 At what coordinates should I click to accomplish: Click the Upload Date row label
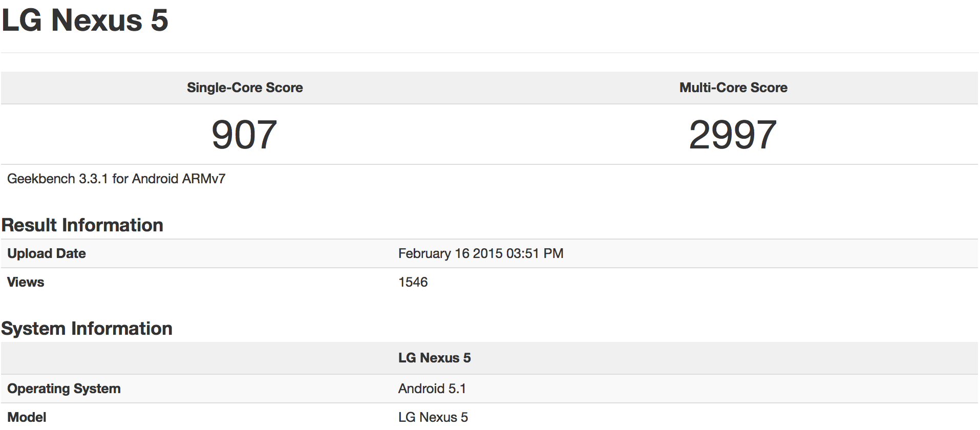47,253
